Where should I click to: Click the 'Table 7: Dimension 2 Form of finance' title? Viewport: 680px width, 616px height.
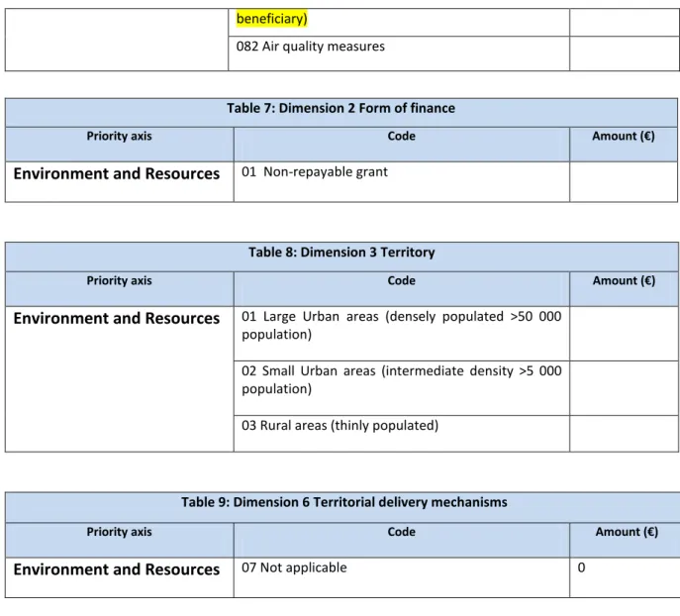pos(340,108)
